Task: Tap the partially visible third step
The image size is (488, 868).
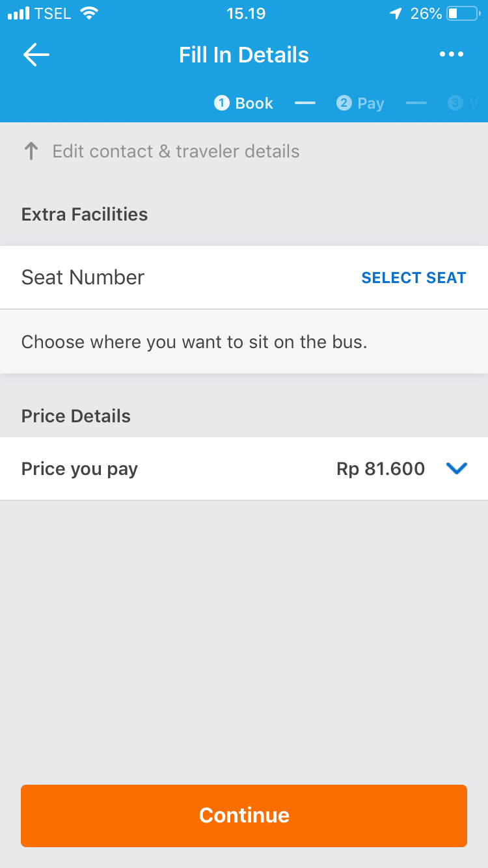Action: tap(465, 103)
